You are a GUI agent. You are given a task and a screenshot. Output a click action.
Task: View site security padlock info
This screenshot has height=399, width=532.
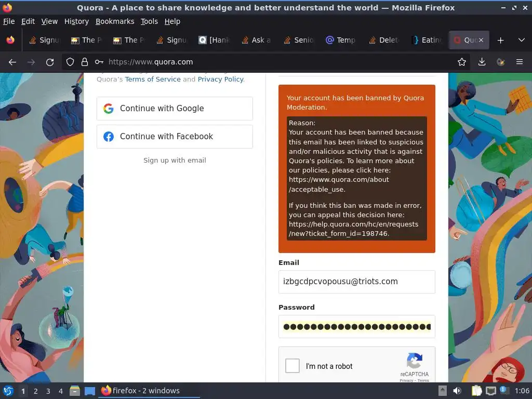pos(85,62)
